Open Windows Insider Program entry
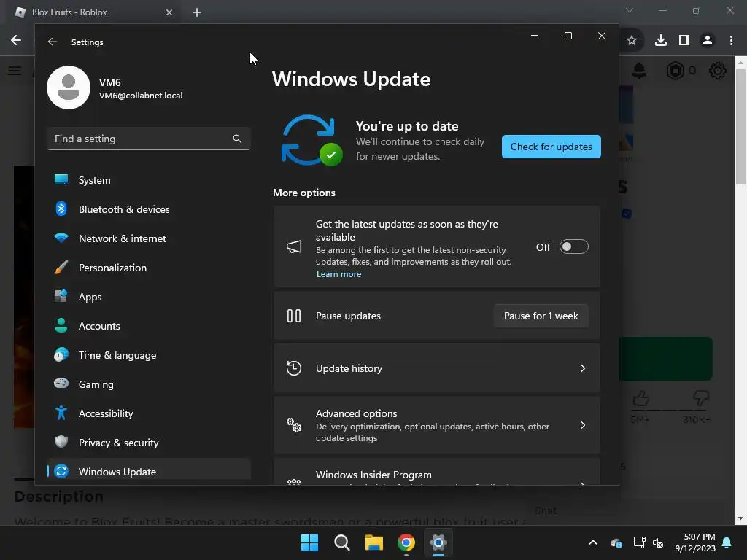Screen dimensions: 747x560 (x=437, y=472)
